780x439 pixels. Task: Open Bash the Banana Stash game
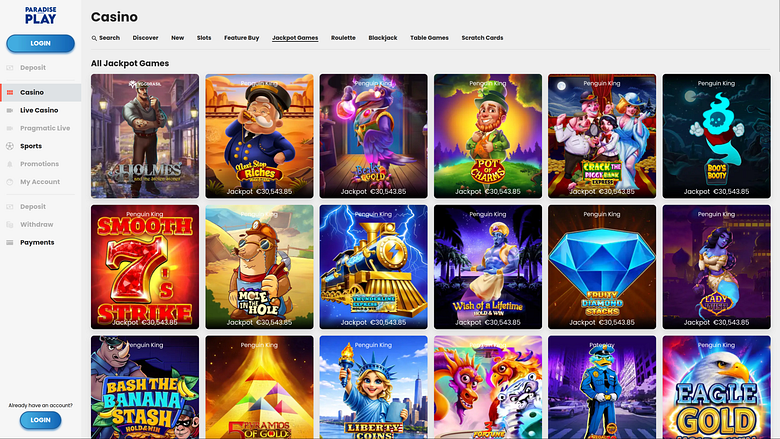145,387
